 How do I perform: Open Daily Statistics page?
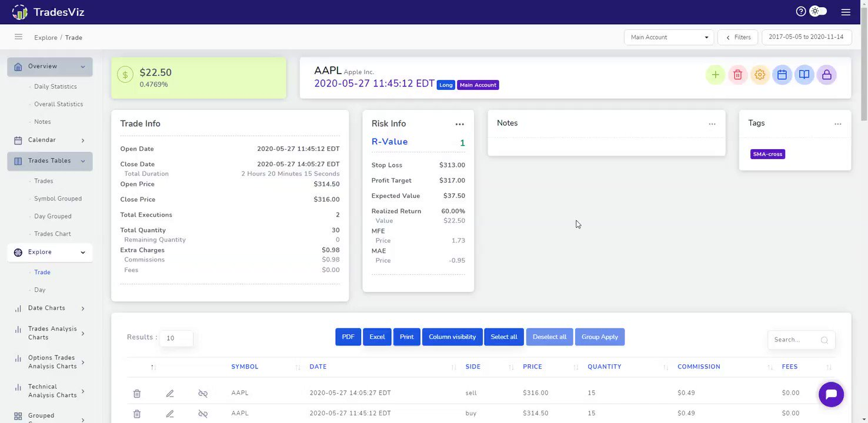(55, 86)
